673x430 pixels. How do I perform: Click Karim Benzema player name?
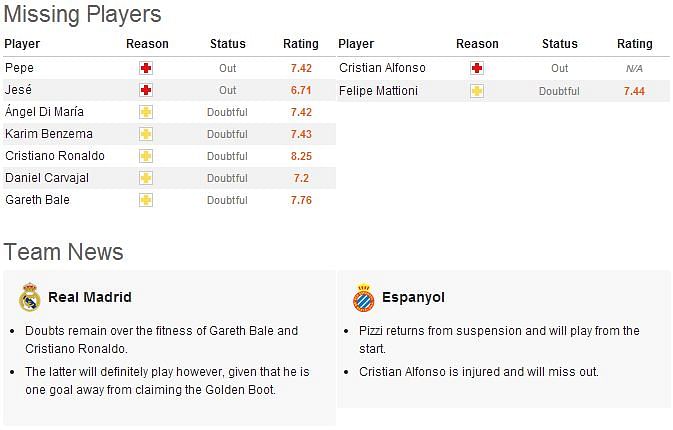click(x=49, y=134)
